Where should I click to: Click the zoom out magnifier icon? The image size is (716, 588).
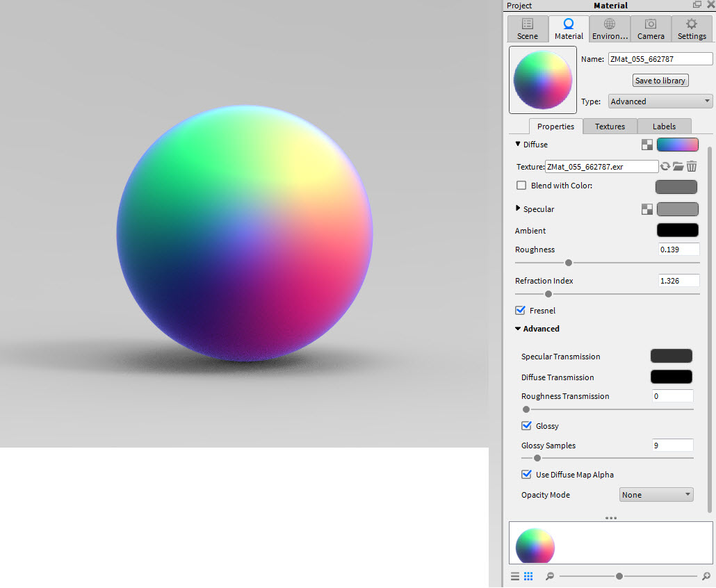click(550, 576)
